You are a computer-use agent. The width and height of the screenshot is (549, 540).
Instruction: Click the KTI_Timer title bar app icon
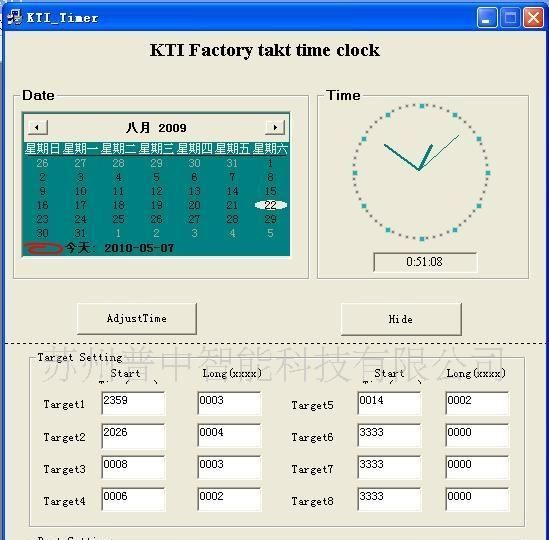point(14,17)
